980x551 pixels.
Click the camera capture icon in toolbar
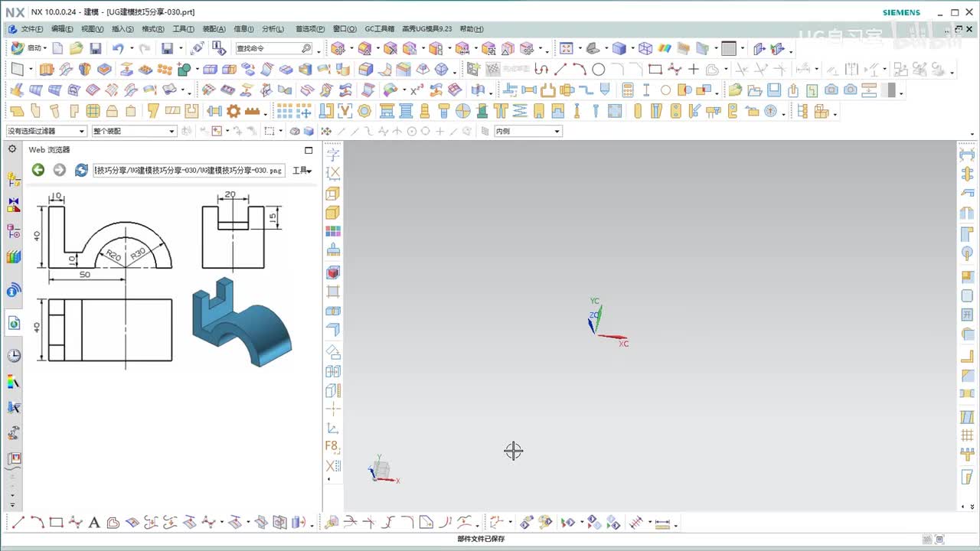831,90
